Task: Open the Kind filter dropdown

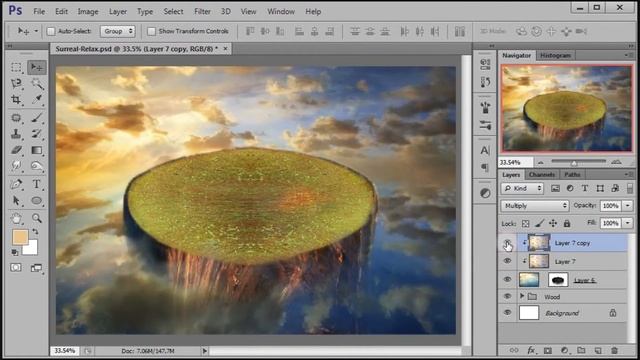Action: click(x=522, y=188)
